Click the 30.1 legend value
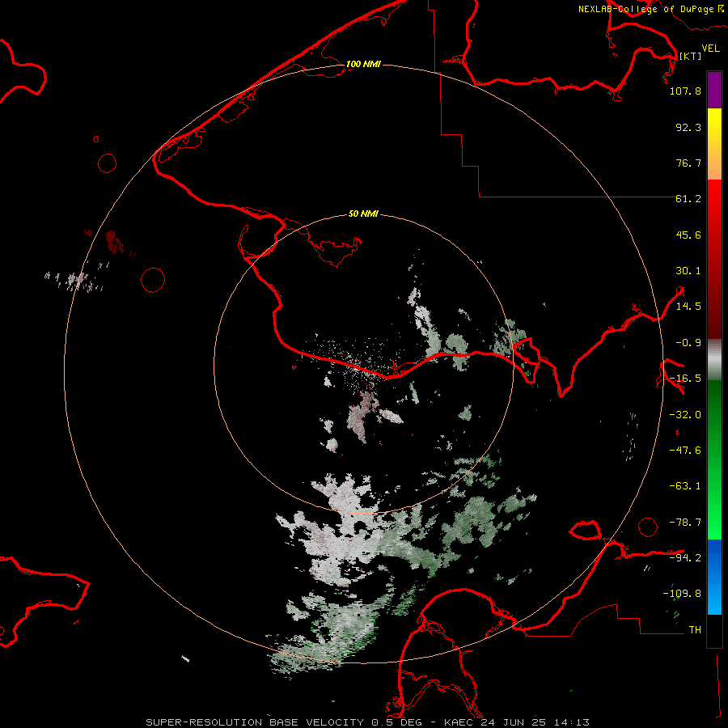This screenshot has width=728, height=728. (x=688, y=271)
